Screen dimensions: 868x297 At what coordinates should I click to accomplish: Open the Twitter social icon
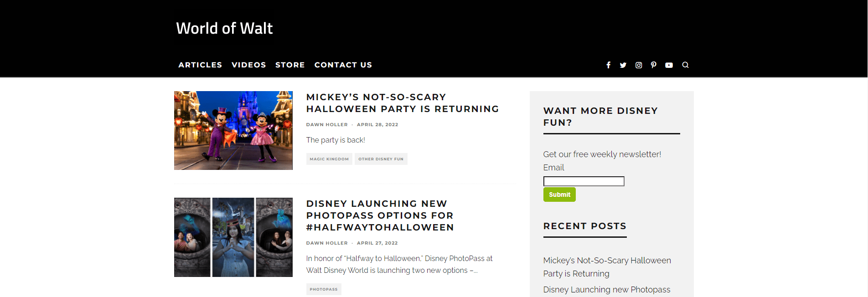(623, 65)
